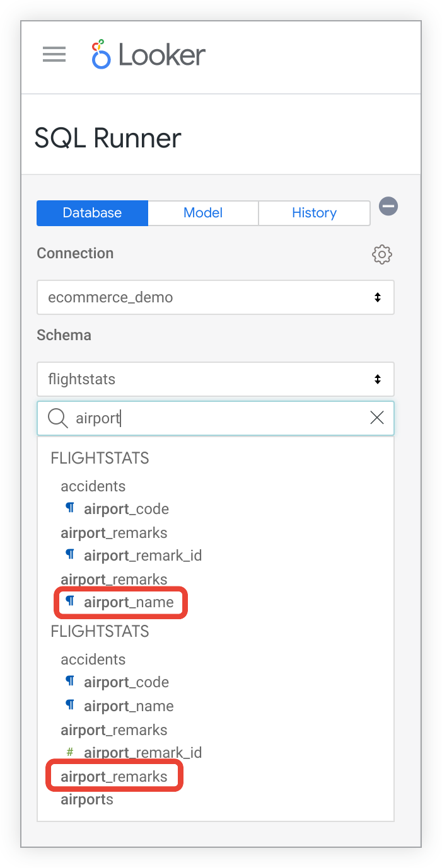Click the Looker logo

[149, 55]
